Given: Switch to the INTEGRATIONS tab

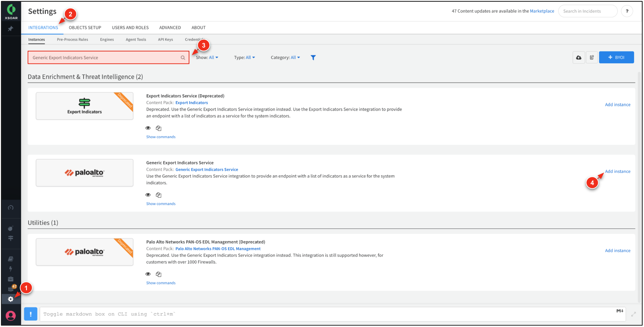Looking at the screenshot, I should [x=43, y=27].
